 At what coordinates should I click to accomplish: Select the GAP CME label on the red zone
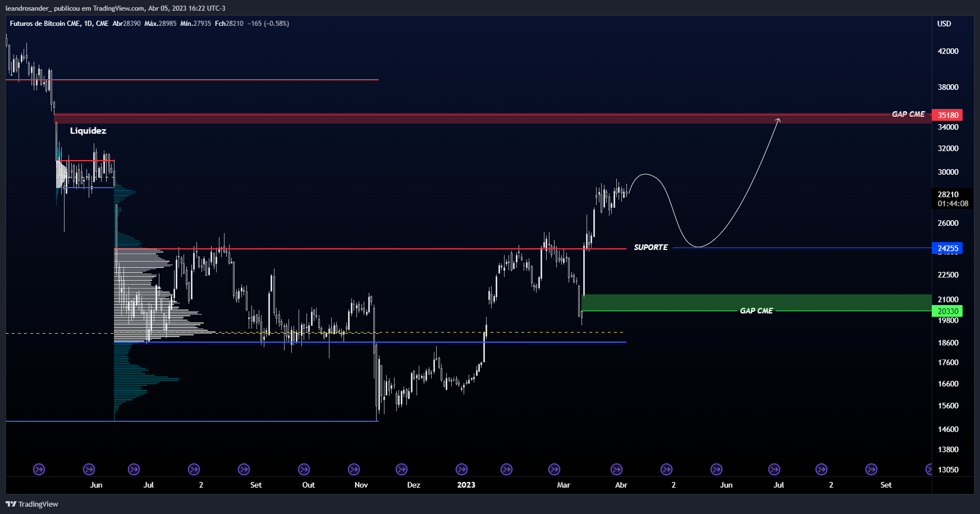coord(908,114)
